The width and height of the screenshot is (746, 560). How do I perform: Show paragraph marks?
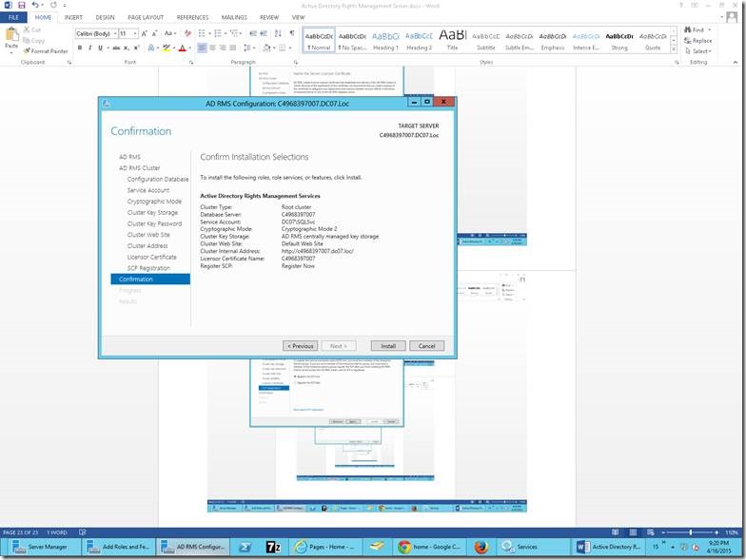pos(291,34)
